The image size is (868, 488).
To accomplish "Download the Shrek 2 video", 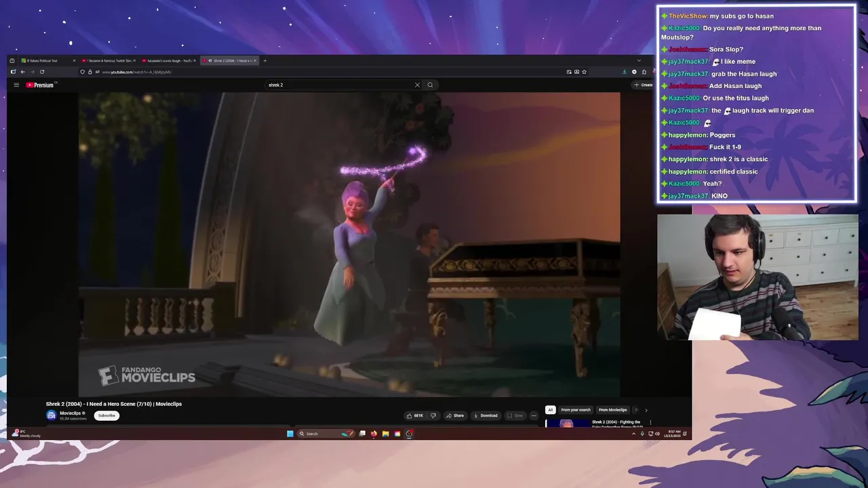I will coord(486,415).
